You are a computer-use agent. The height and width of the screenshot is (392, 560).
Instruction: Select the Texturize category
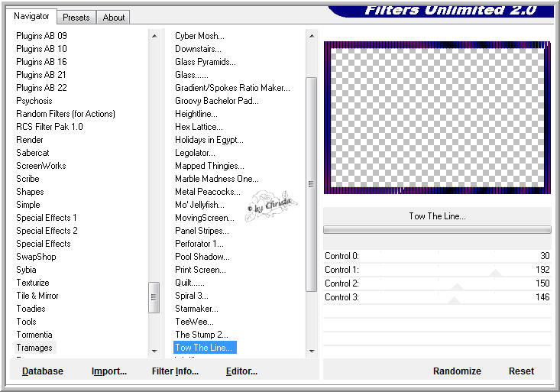point(33,283)
